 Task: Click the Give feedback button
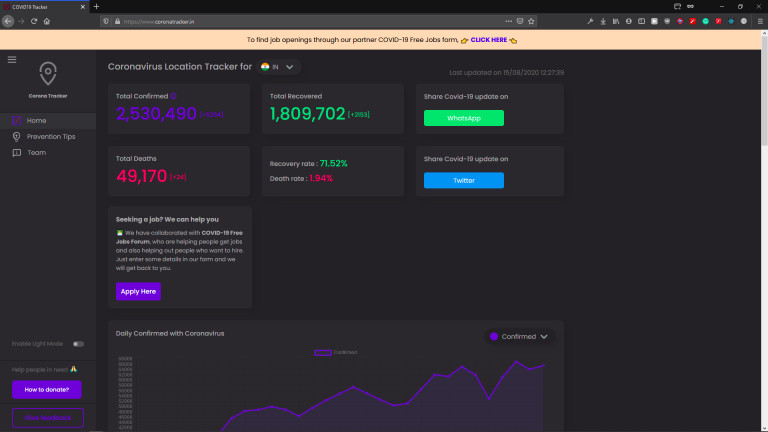[x=48, y=418]
